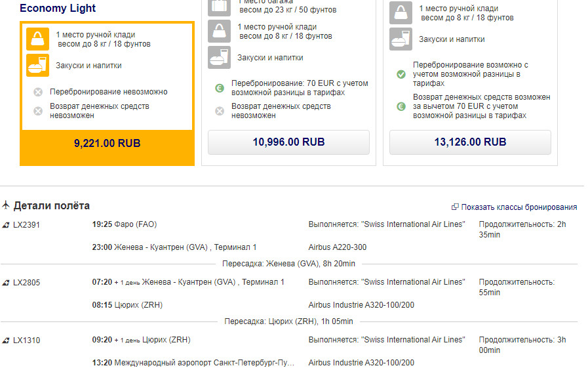Open the 'Показать классы бронирования' link
Screen dimensions: 588x370
tap(519, 207)
